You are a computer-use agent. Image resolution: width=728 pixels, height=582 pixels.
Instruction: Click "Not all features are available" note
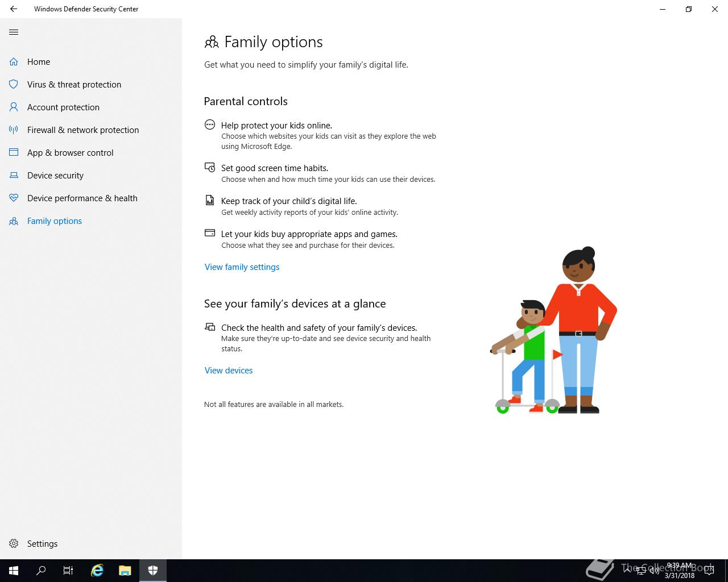[274, 404]
